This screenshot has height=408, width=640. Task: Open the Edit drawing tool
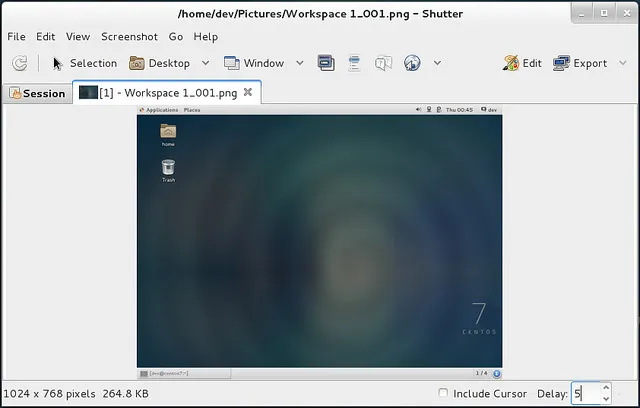(522, 63)
